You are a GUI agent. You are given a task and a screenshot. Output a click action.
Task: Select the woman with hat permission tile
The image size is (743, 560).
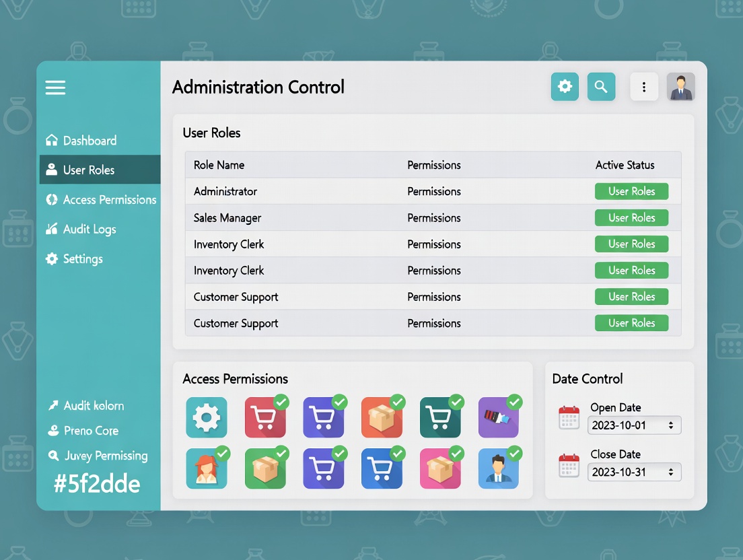click(206, 468)
